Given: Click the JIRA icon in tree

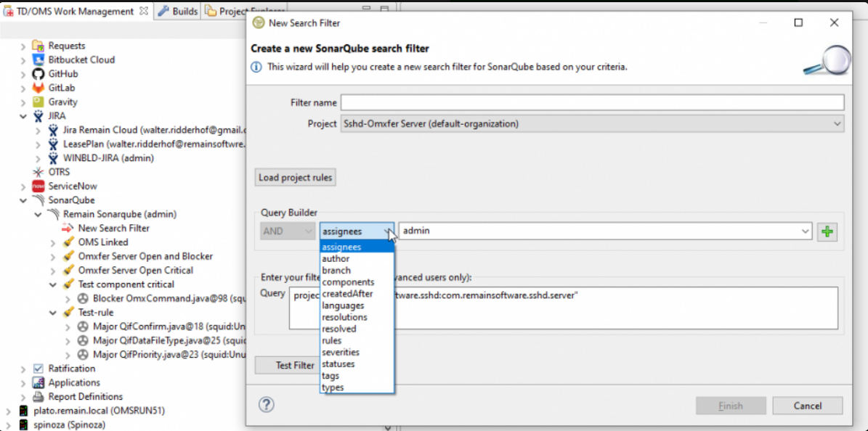Looking at the screenshot, I should click(38, 116).
